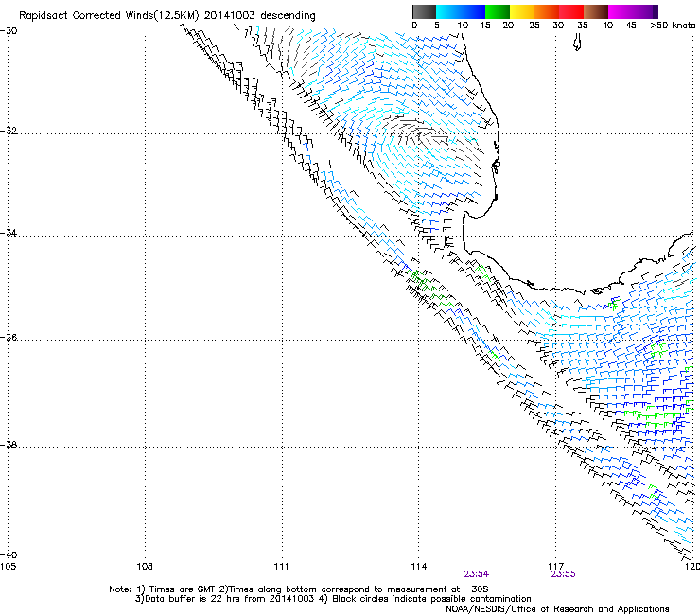Click the -38 latitude axis label
Image resolution: width=700 pixels, height=615 pixels.
coord(9,445)
